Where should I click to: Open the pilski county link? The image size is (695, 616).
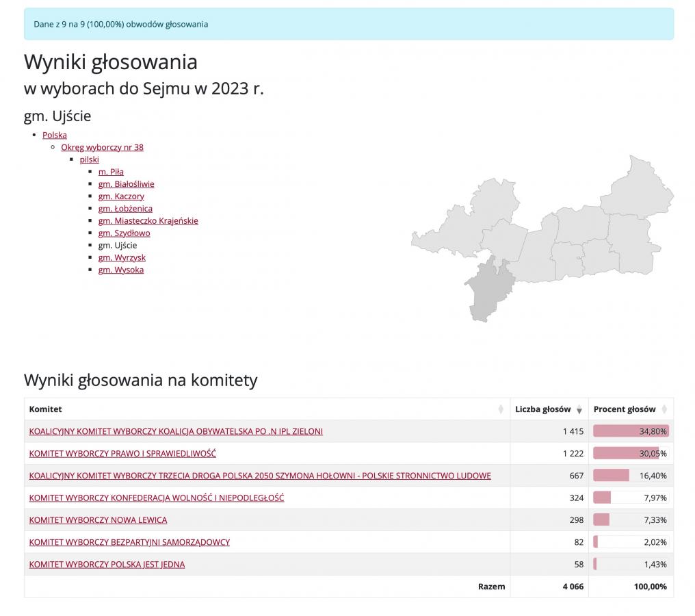click(89, 159)
